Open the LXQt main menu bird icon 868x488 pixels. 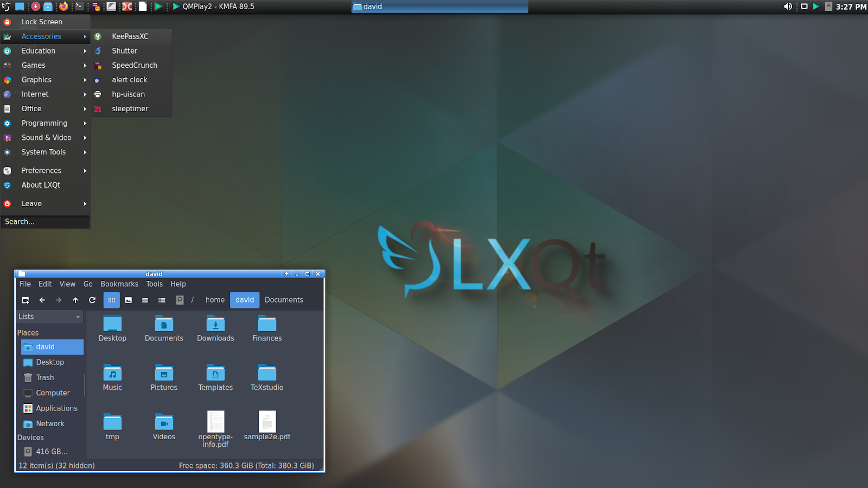6,7
